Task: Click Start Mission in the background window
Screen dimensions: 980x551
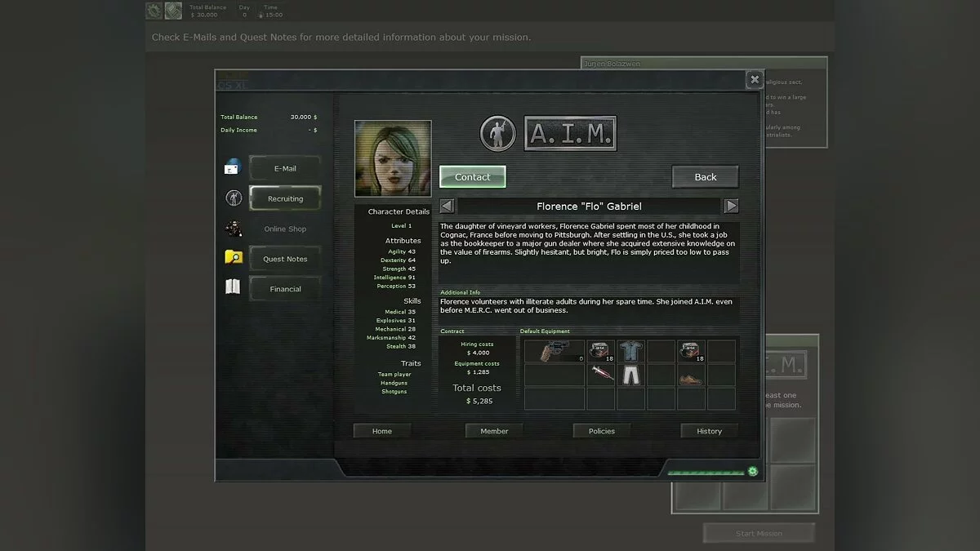Action: coord(759,533)
